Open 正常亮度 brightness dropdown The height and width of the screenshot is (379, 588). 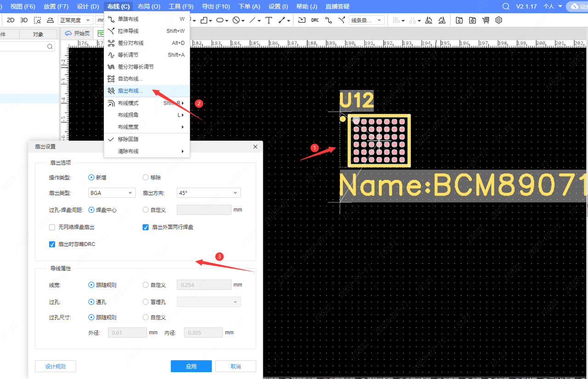pyautogui.click(x=75, y=20)
